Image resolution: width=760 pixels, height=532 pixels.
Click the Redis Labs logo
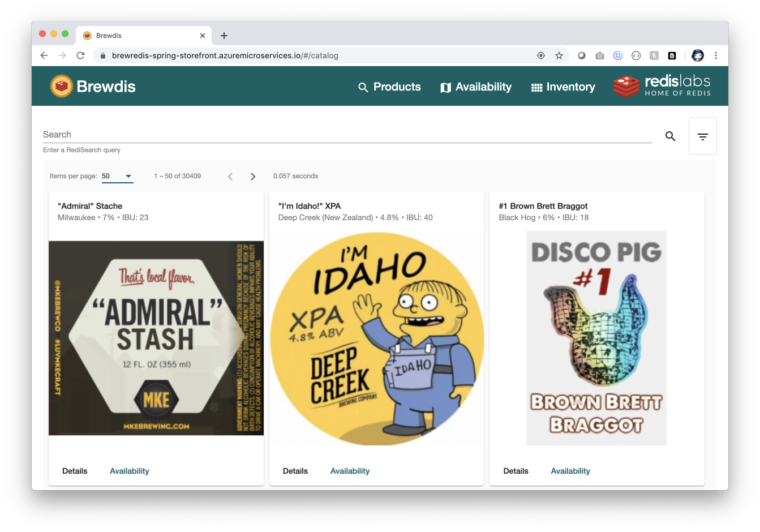coord(662,86)
